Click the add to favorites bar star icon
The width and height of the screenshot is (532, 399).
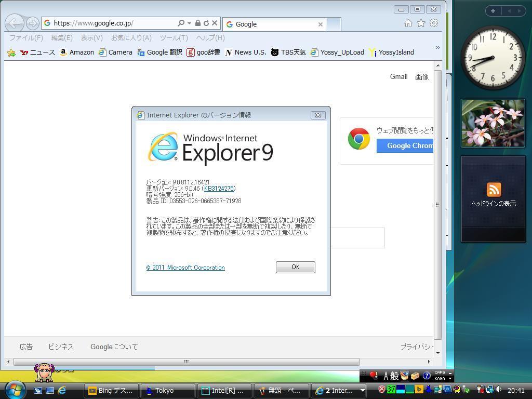(11, 52)
